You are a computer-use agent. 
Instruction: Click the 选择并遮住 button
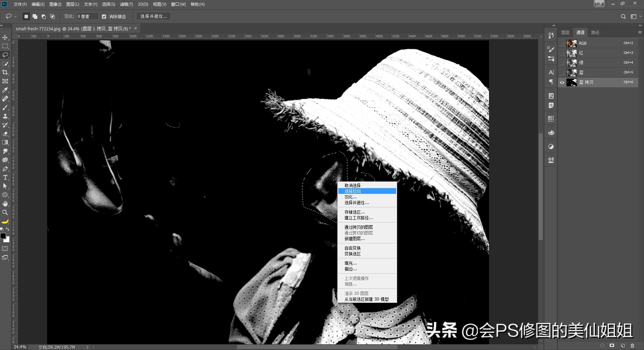153,16
